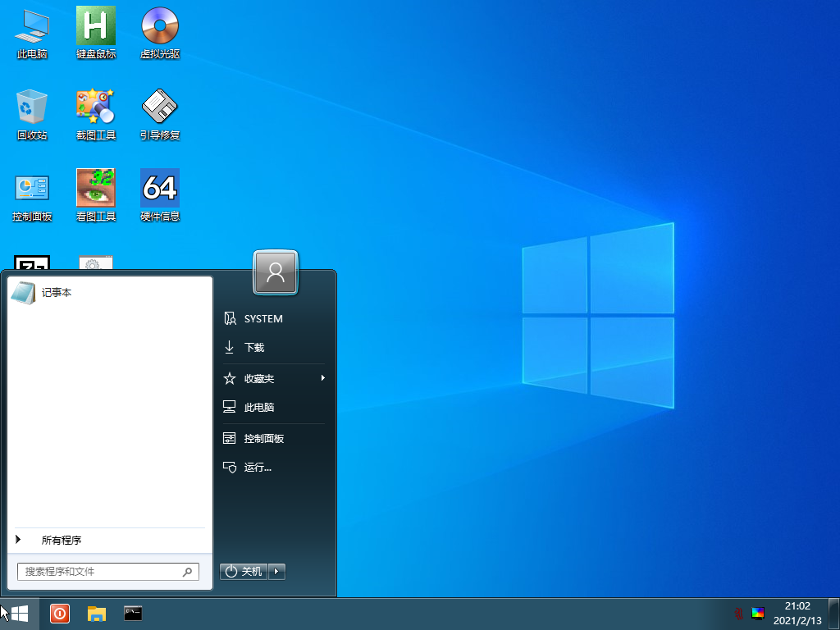Open the 回收站 recycle bin
The width and height of the screenshot is (840, 630).
(x=32, y=107)
